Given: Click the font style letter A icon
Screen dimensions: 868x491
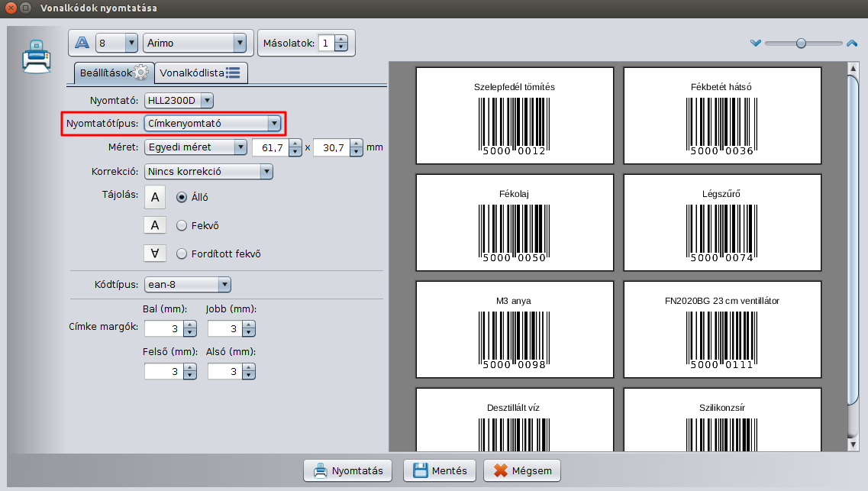Looking at the screenshot, I should click(82, 43).
